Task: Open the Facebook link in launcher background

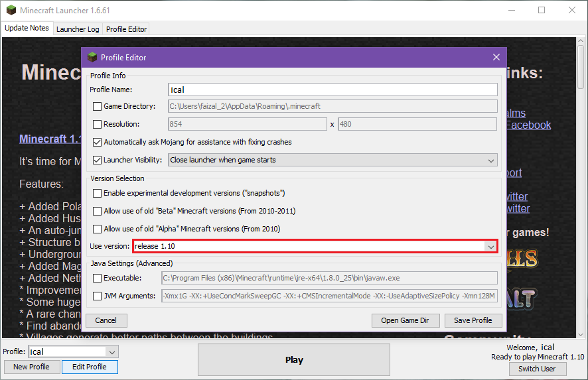Action: point(529,125)
